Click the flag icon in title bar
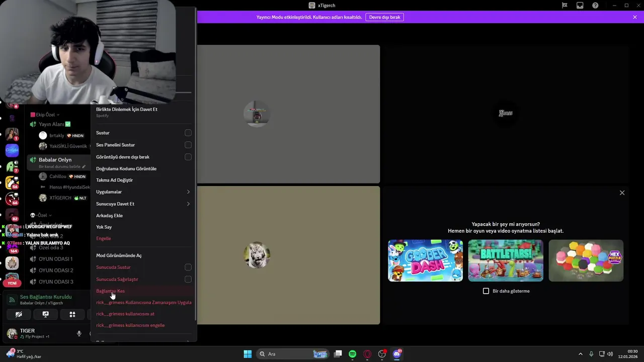This screenshot has width=644, height=362. pos(565,6)
